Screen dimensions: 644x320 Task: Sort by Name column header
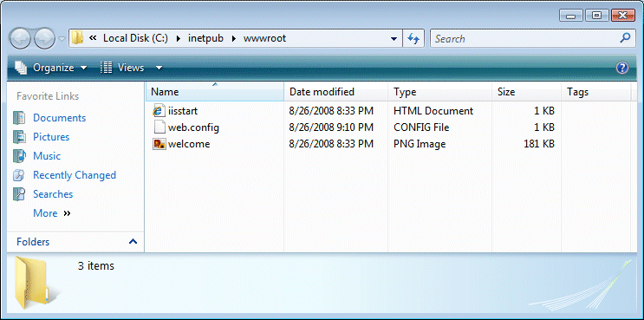coord(215,92)
